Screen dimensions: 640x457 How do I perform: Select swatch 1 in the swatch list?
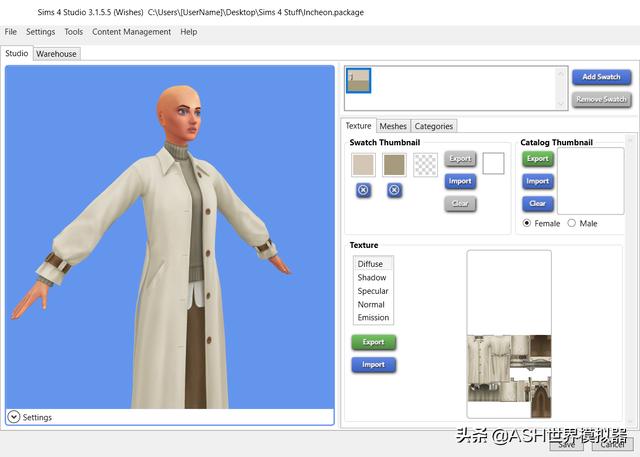point(358,81)
